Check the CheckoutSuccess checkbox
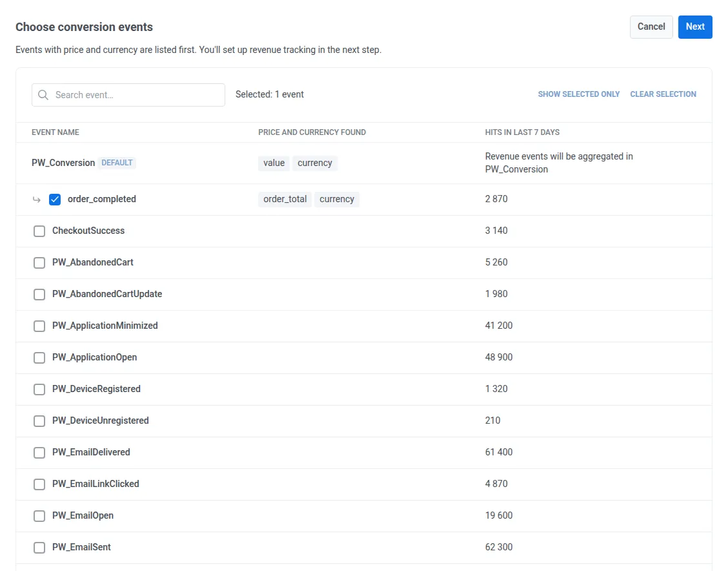Viewport: 728px width, 571px height. click(39, 231)
